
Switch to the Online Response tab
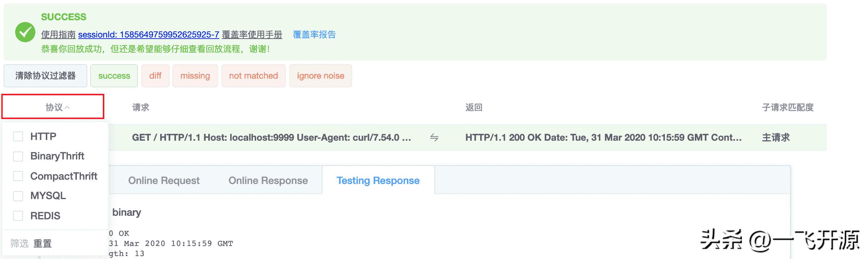tap(268, 180)
